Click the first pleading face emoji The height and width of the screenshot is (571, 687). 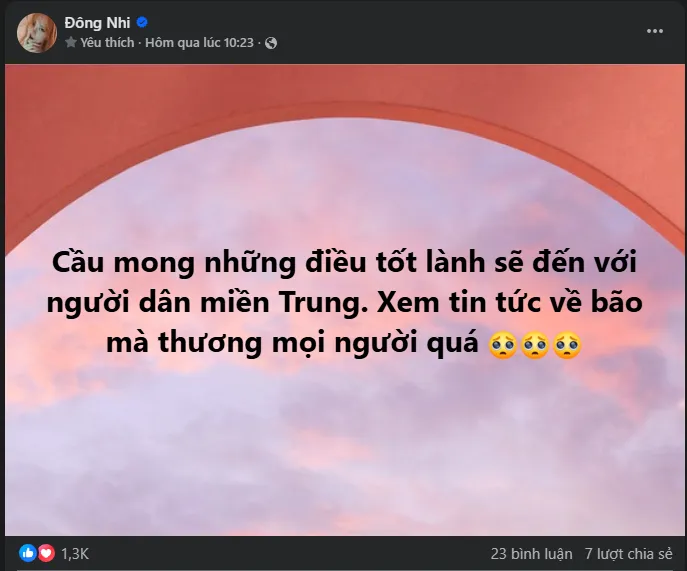(503, 345)
